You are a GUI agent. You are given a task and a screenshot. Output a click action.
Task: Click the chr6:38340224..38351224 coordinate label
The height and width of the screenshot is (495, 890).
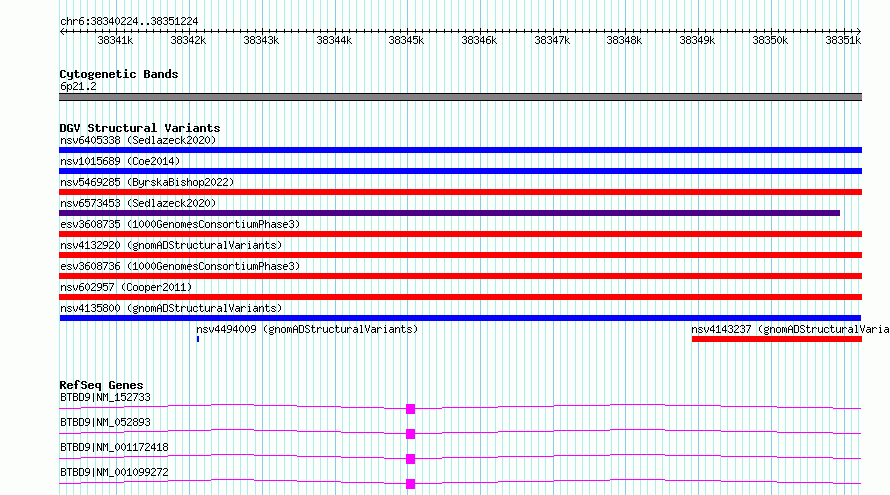(129, 22)
